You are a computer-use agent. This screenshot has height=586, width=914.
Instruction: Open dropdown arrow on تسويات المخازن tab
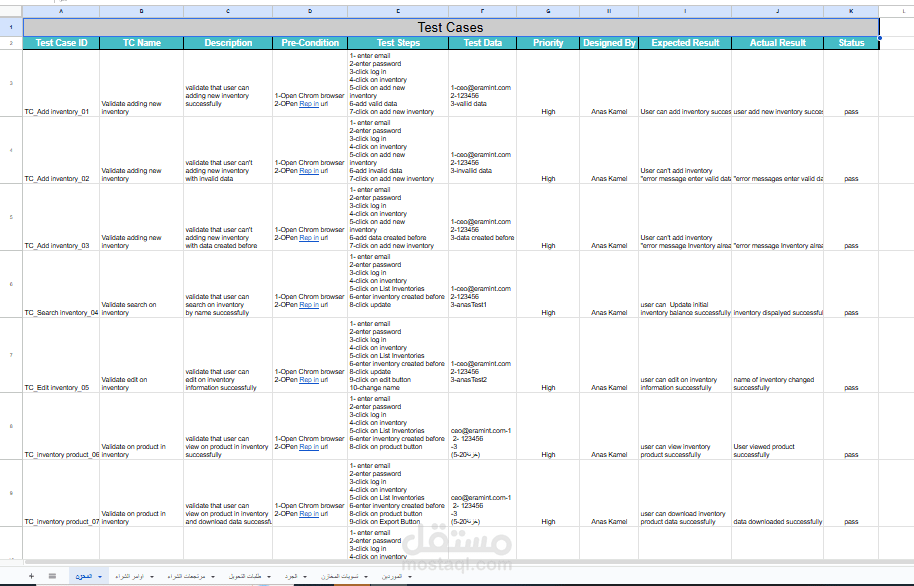pyautogui.click(x=366, y=577)
